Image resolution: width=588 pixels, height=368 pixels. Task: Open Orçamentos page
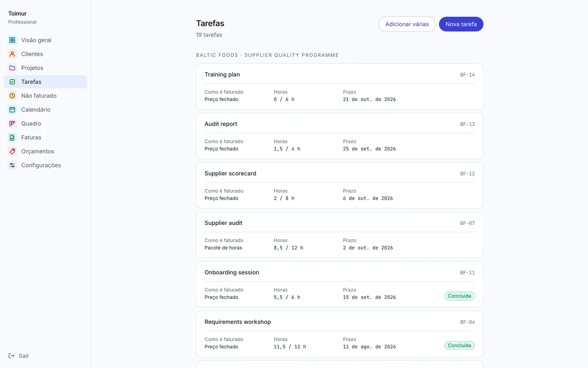(x=46, y=151)
